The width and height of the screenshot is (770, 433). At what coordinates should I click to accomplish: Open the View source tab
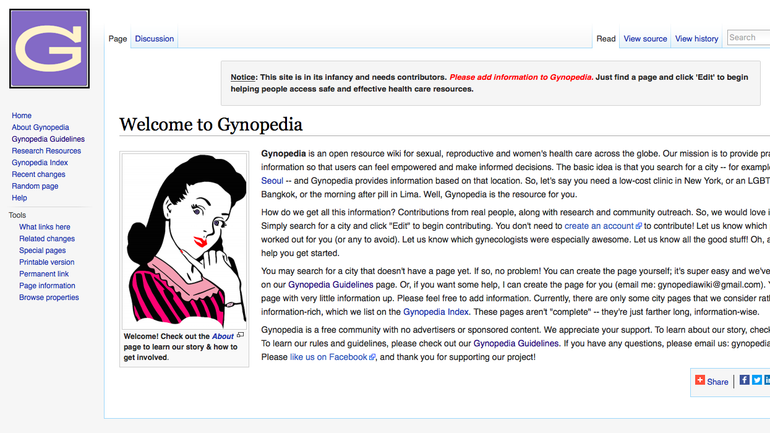[645, 39]
